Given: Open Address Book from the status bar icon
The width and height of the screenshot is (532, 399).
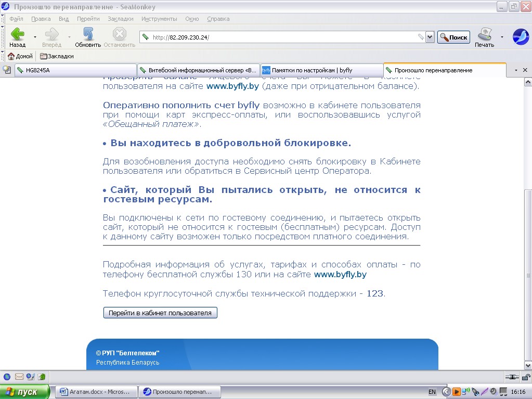Looking at the screenshot, I should pyautogui.click(x=42, y=377).
